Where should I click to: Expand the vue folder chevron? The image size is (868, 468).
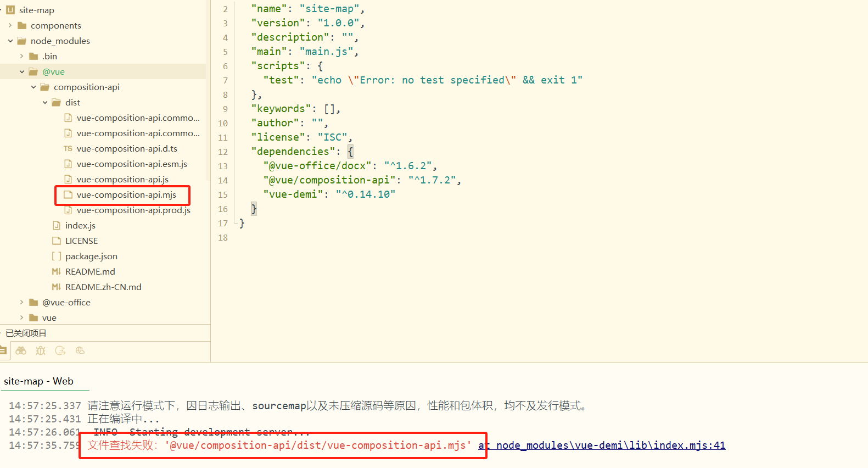pos(21,317)
